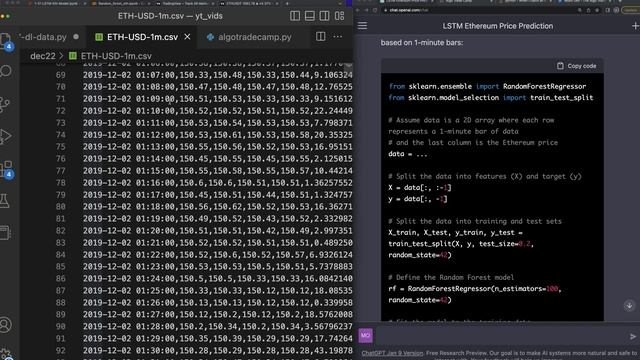
Task: Click CSV row starting 2019-12-02 01:30:00
Action: [x=218, y=350]
